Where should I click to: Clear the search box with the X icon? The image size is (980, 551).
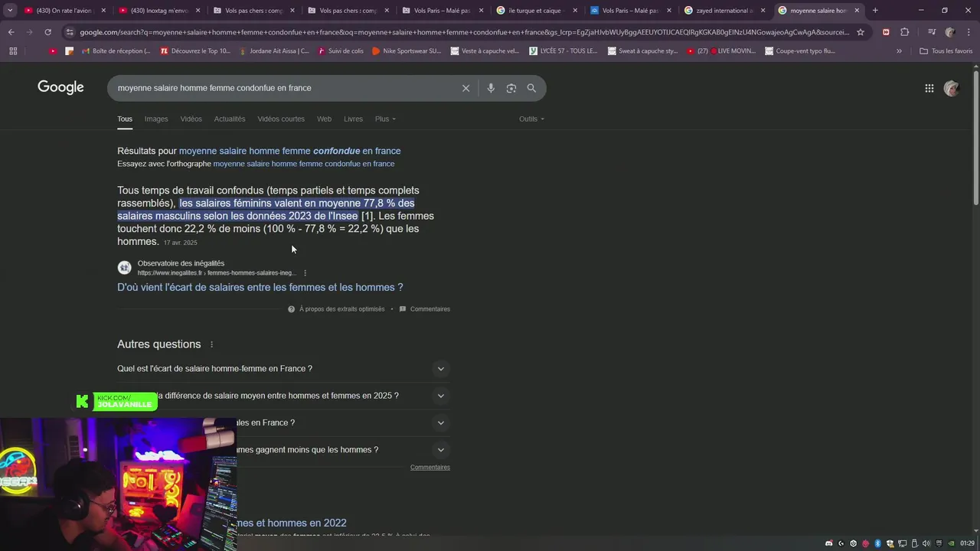pos(465,88)
